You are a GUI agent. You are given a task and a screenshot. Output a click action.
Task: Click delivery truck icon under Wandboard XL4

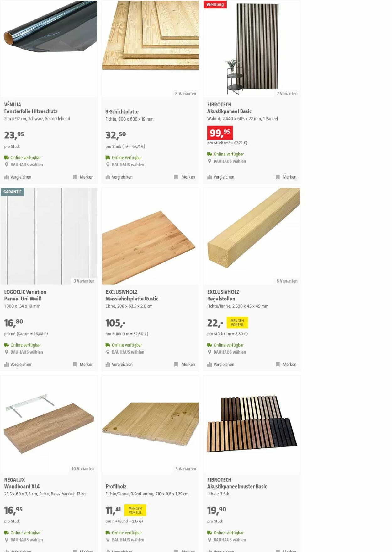coord(6,533)
